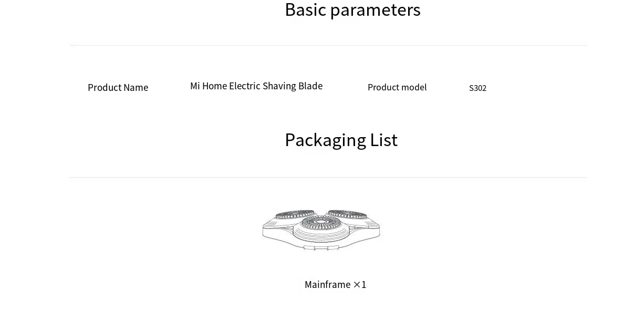Click the words "Mi Home" in the product name
The image size is (644, 330).
(x=209, y=86)
